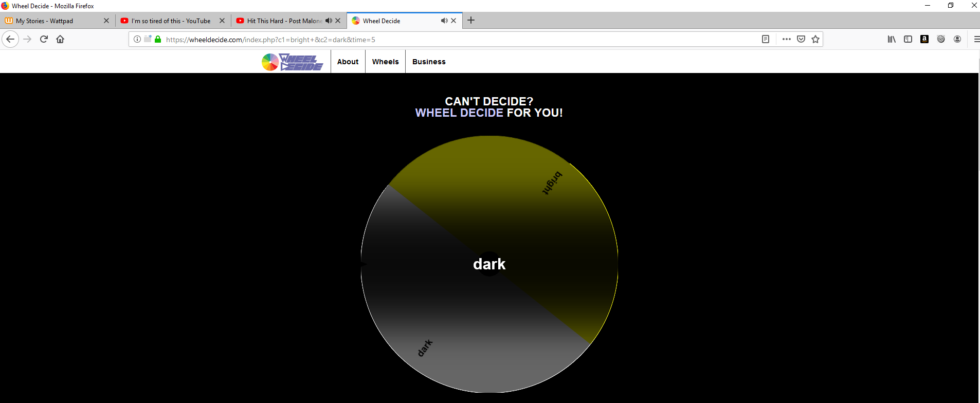Show sidebars icon in toolbar

click(x=908, y=39)
